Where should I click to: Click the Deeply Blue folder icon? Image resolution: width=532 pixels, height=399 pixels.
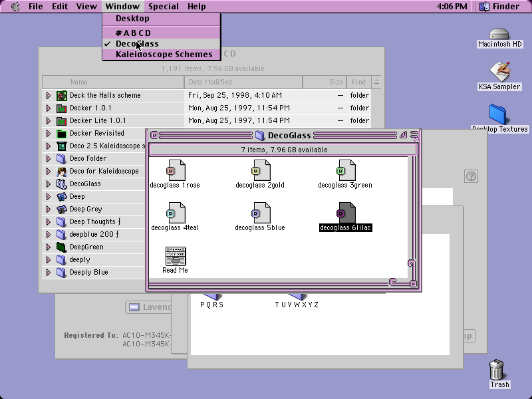[61, 273]
